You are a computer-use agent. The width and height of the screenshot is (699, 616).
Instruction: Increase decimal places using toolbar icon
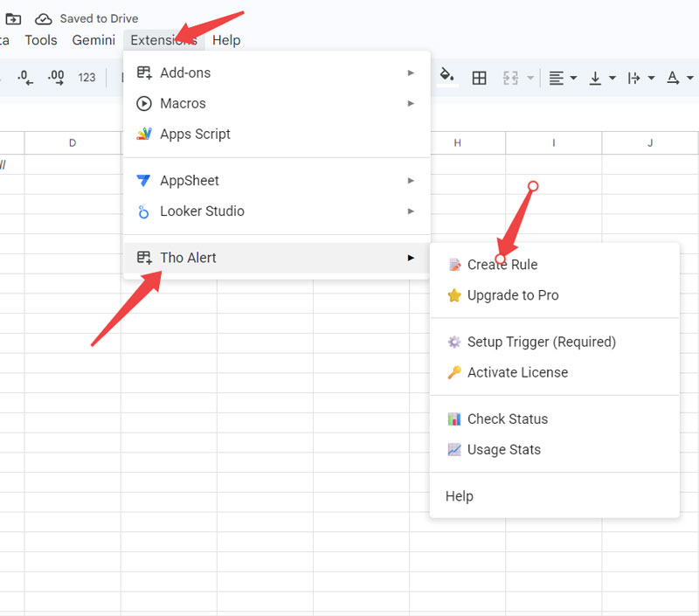point(56,77)
